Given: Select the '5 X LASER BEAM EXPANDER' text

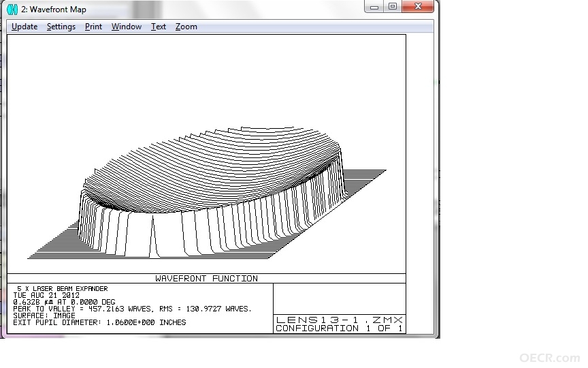Looking at the screenshot, I should pyautogui.click(x=62, y=289).
